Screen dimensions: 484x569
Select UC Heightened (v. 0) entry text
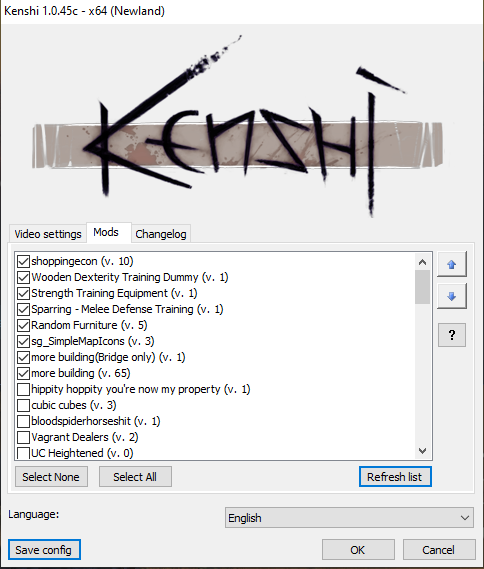[82, 453]
